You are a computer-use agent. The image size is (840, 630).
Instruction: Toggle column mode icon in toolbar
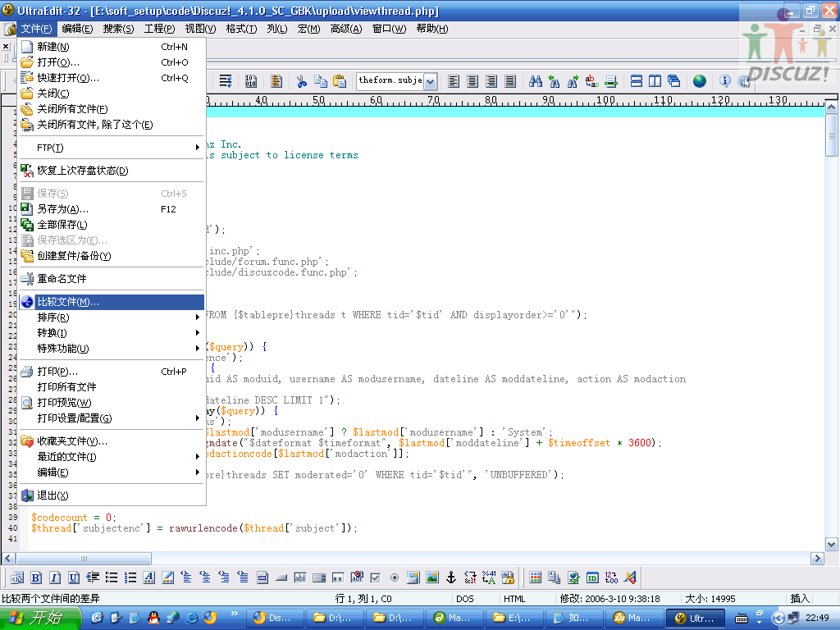276,81
